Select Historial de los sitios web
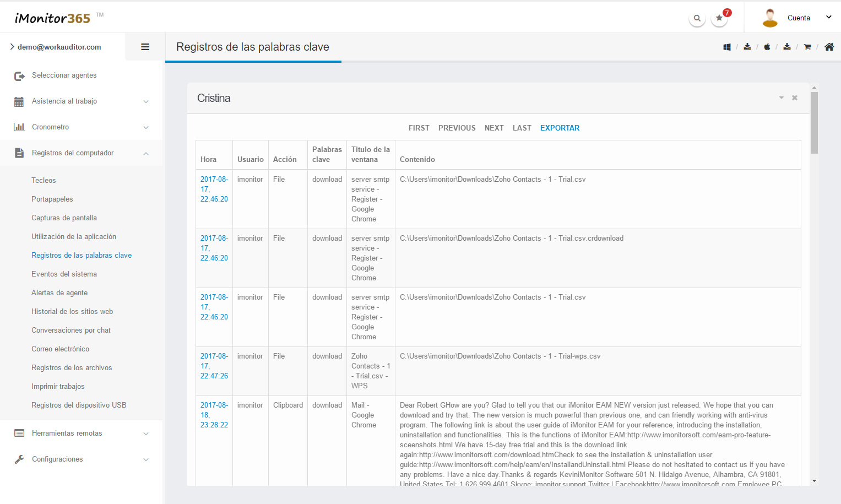841x504 pixels. tap(72, 312)
